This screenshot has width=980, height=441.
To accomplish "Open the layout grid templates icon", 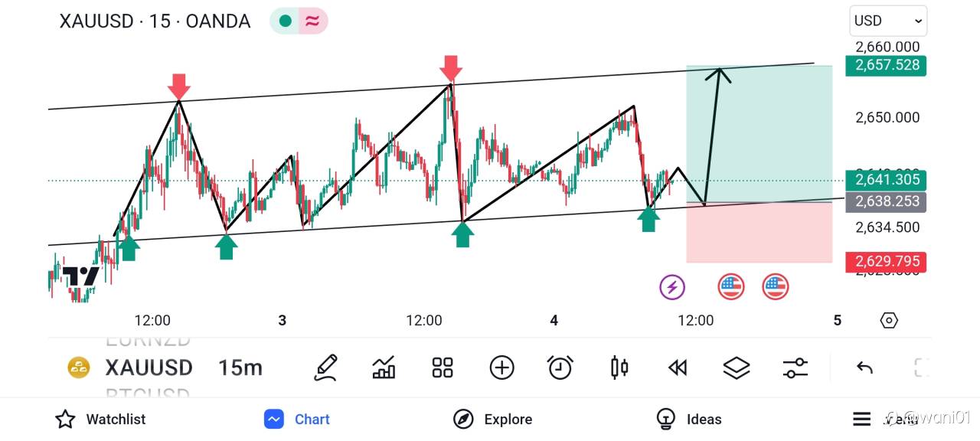I will pos(443,367).
